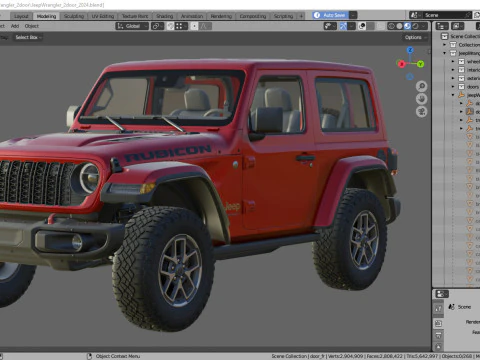Image resolution: width=480 pixels, height=360 pixels.
Task: Open the outliner editor type menu
Action: click(x=442, y=26)
